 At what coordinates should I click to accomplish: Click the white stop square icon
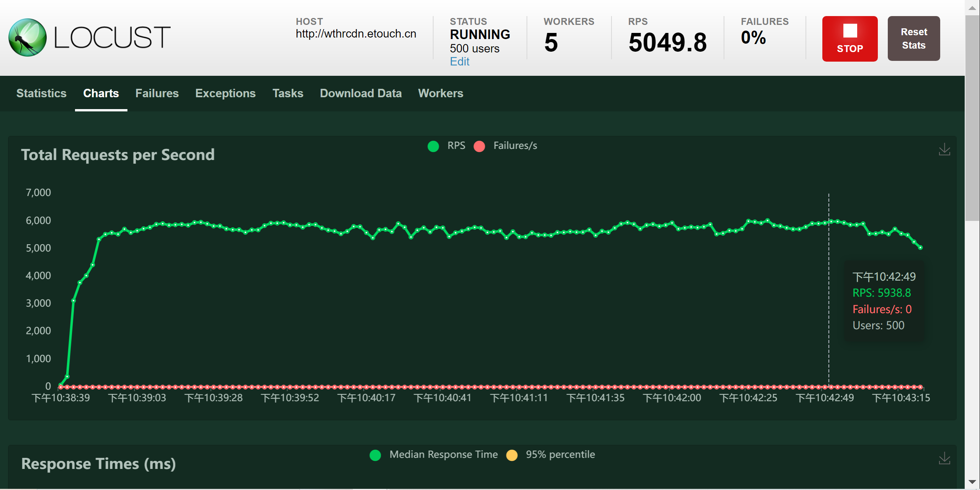tap(850, 31)
